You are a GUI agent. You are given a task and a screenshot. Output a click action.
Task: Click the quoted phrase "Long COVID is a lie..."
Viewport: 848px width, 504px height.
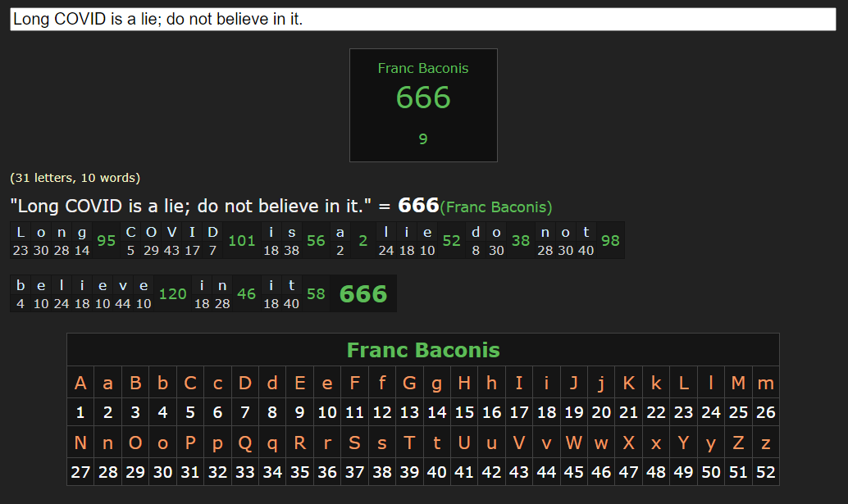point(191,206)
